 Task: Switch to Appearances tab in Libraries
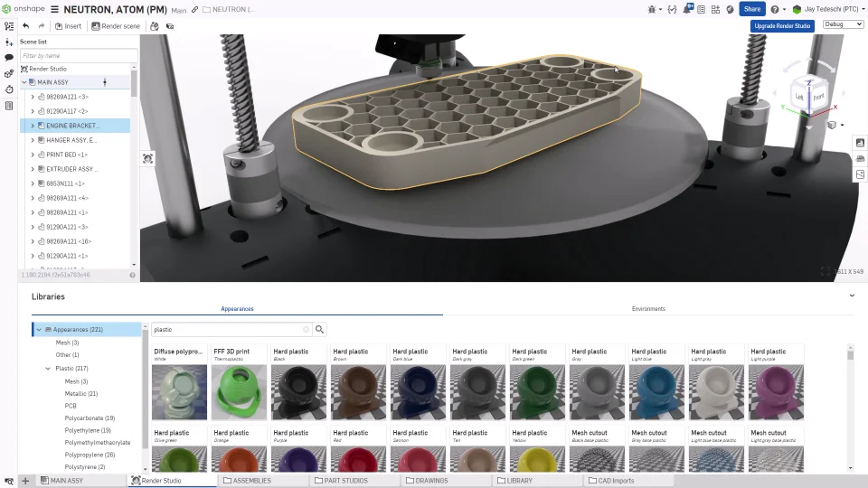[237, 309]
